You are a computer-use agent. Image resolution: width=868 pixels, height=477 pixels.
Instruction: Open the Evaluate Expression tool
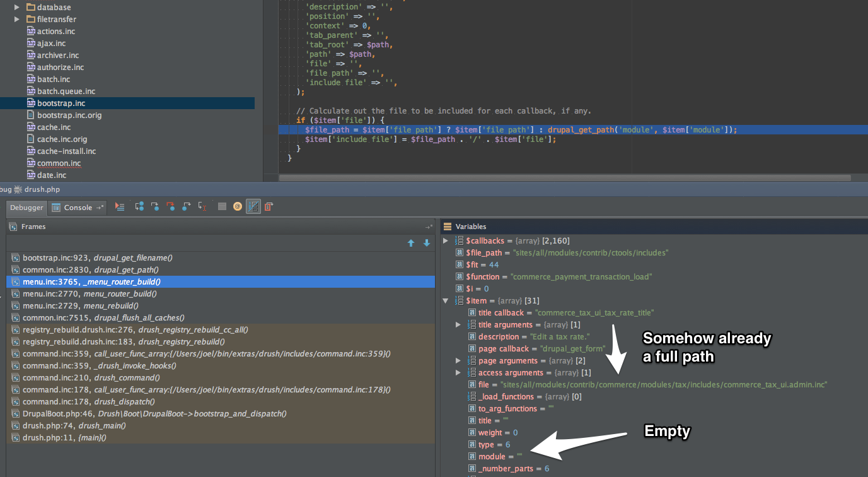click(x=222, y=207)
